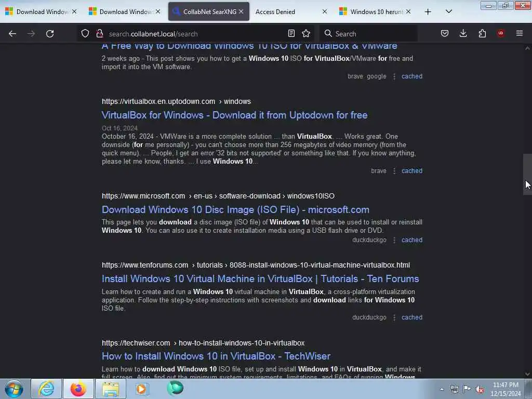Click the scrollbar thumb on the page
The width and height of the screenshot is (532, 399).
[x=527, y=174]
